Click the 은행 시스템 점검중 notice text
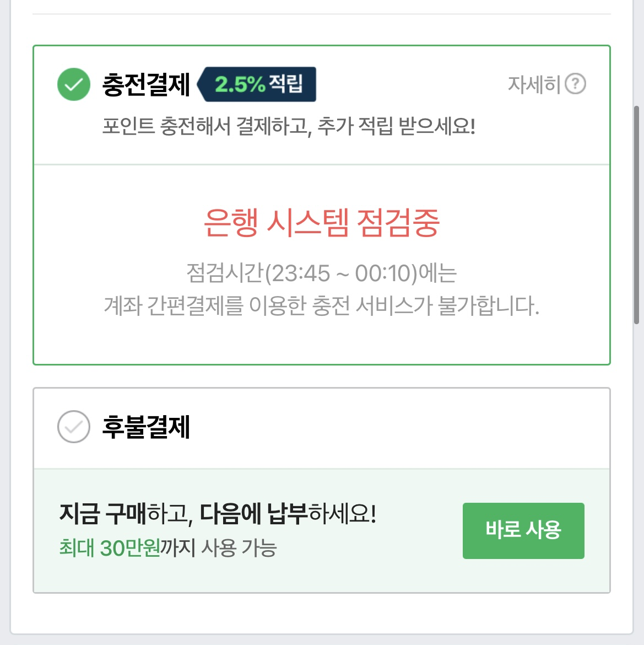The width and height of the screenshot is (644, 645). 322,223
